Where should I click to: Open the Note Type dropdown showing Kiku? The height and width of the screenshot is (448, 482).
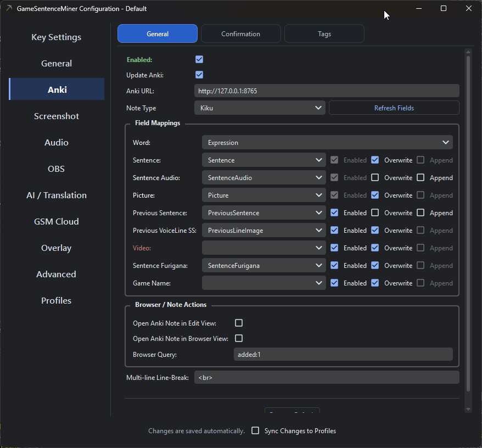260,108
